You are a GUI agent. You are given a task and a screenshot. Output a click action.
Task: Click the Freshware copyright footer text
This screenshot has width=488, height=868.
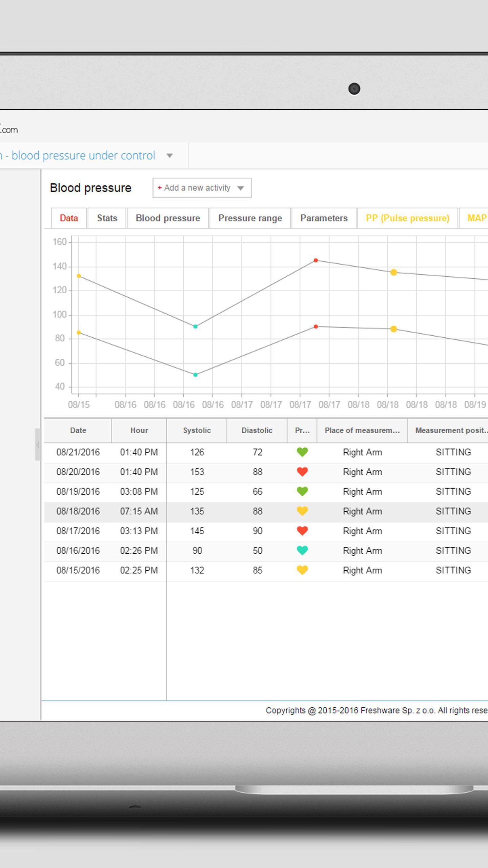377,710
